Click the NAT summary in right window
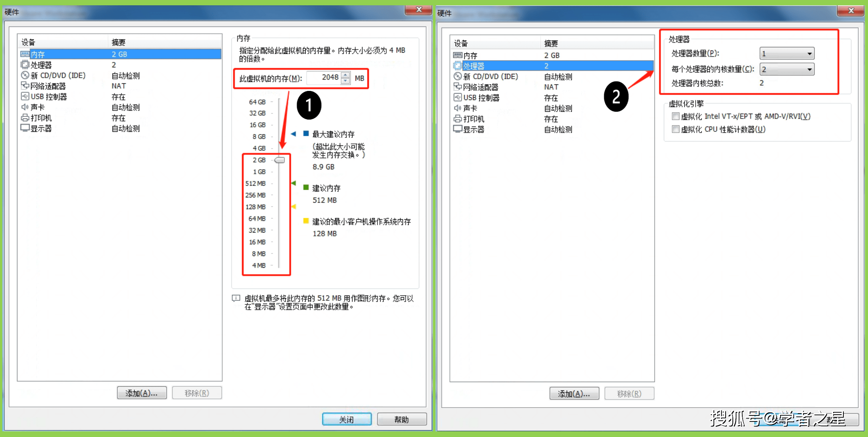Screen dimensions: 868x437 click(x=551, y=87)
